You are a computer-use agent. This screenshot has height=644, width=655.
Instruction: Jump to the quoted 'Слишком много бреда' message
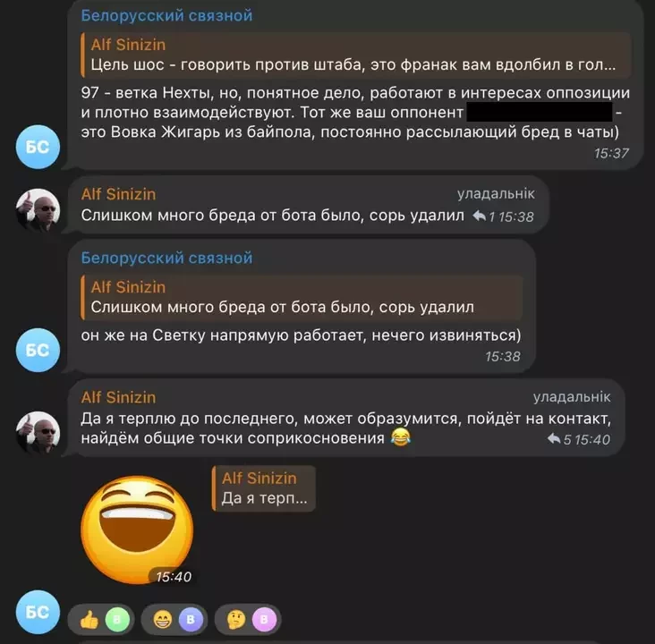[302, 298]
